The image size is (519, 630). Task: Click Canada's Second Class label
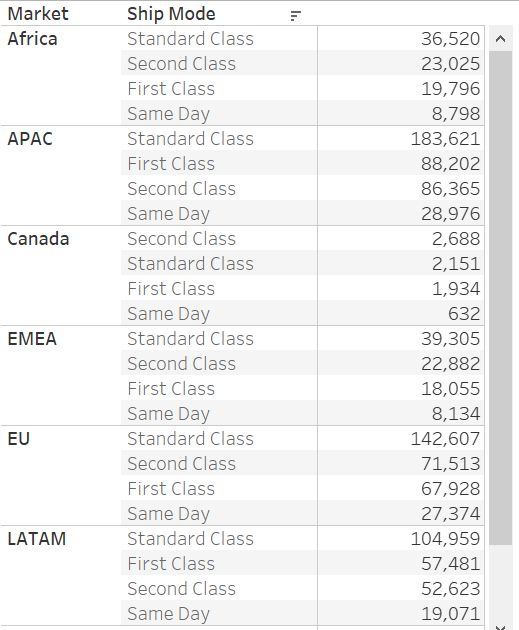point(181,239)
